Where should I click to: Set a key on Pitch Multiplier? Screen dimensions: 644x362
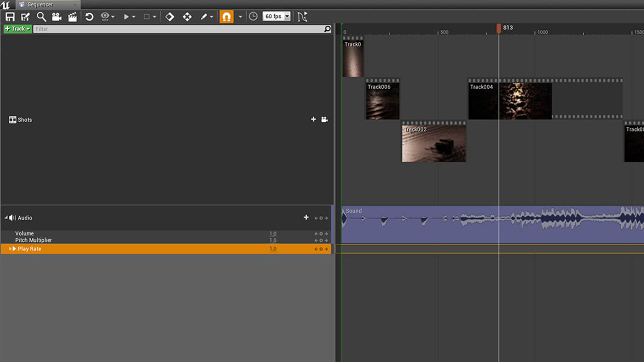[321, 240]
